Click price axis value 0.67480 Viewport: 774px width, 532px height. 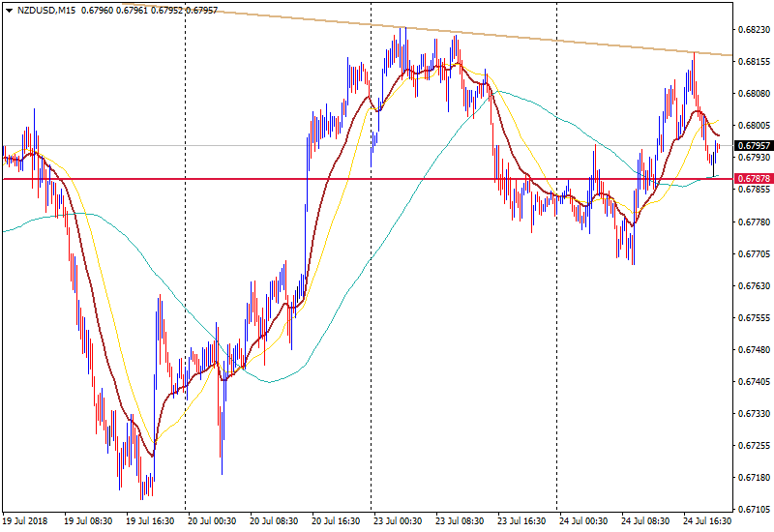click(754, 350)
